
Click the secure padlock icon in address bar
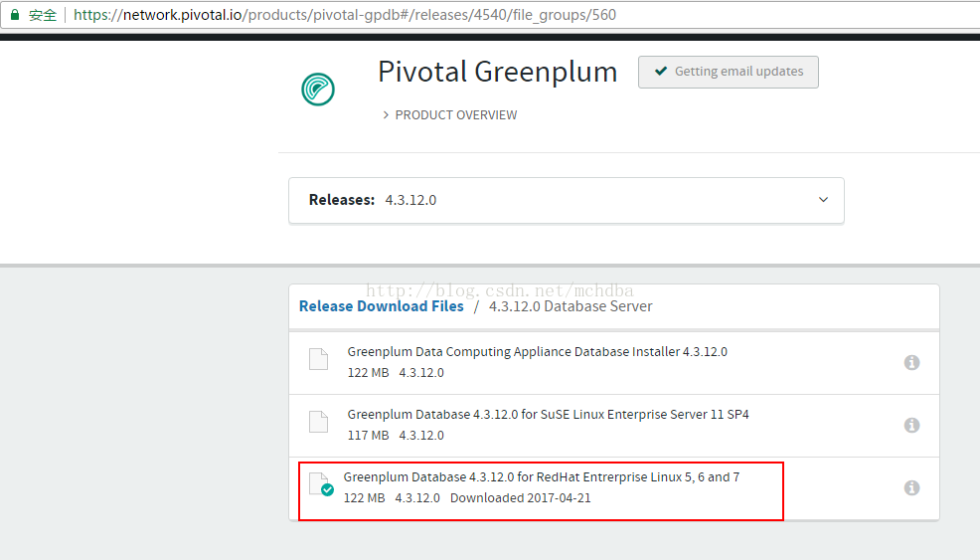coord(15,14)
